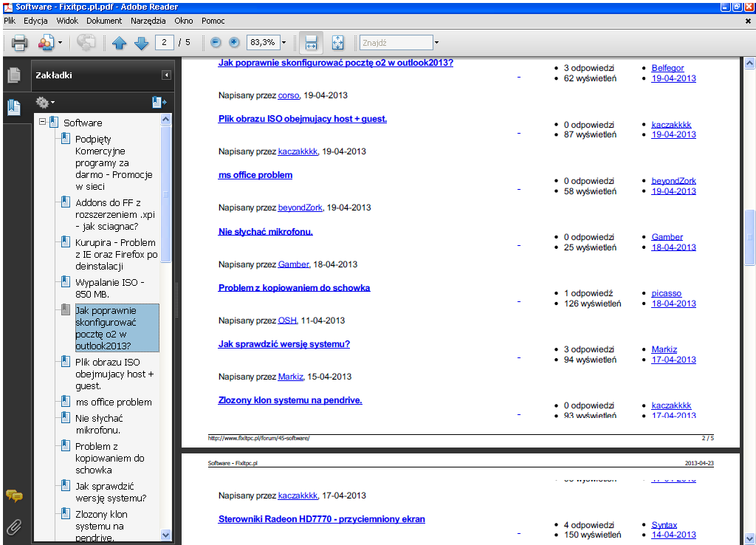Image resolution: width=756 pixels, height=545 pixels.
Task: Open the collaborate icon dropdown arrow
Action: [60, 42]
